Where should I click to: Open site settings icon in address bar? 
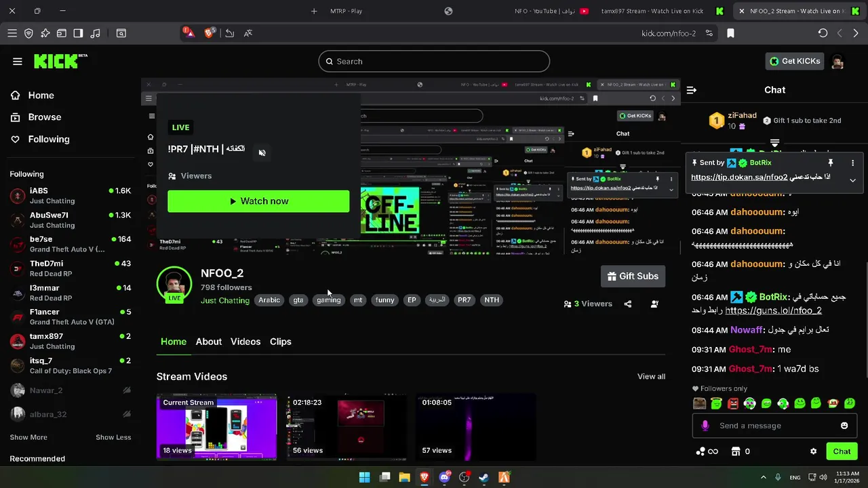tap(709, 33)
